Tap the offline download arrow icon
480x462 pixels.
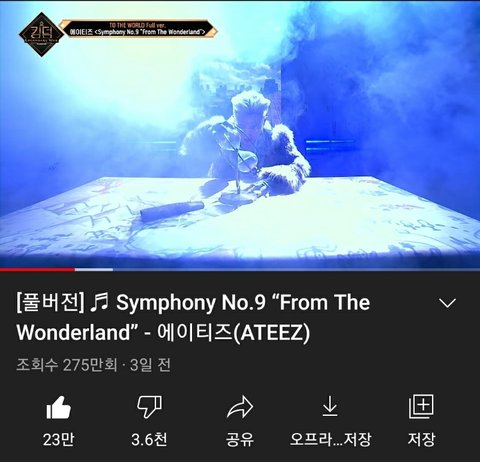[330, 406]
